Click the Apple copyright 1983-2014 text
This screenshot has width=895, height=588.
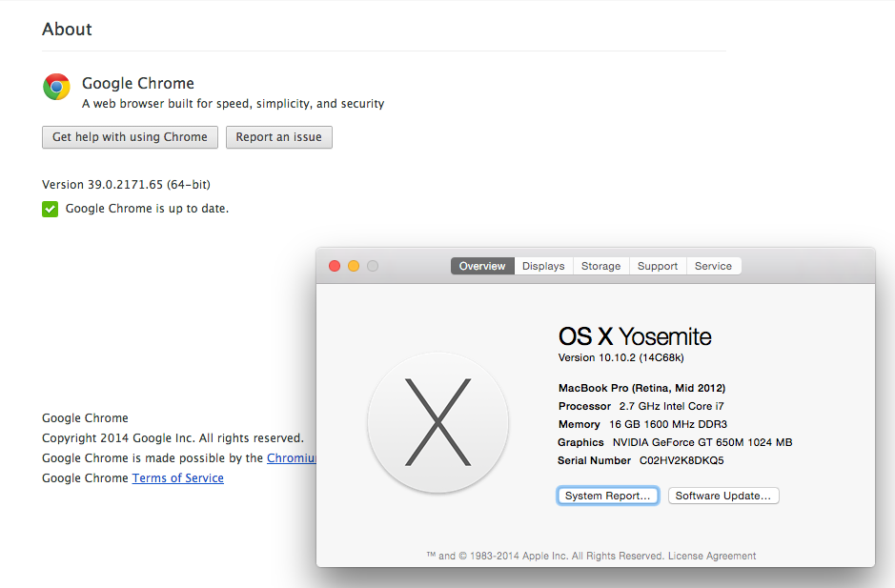[x=546, y=556]
